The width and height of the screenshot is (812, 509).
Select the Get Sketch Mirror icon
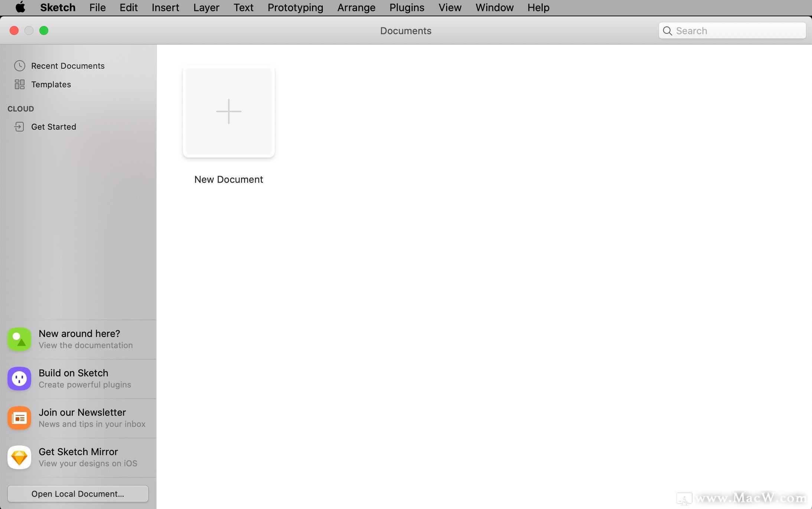(x=19, y=457)
